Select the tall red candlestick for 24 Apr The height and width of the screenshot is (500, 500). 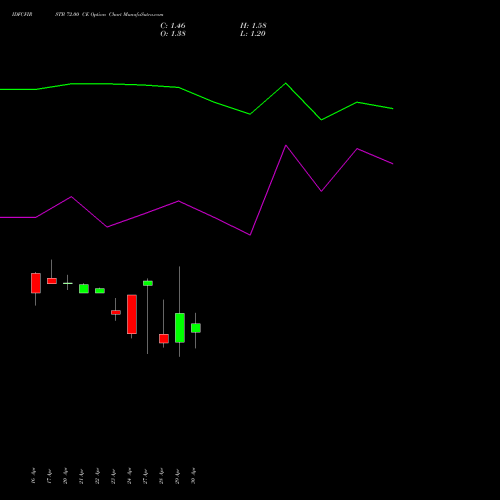tap(132, 314)
